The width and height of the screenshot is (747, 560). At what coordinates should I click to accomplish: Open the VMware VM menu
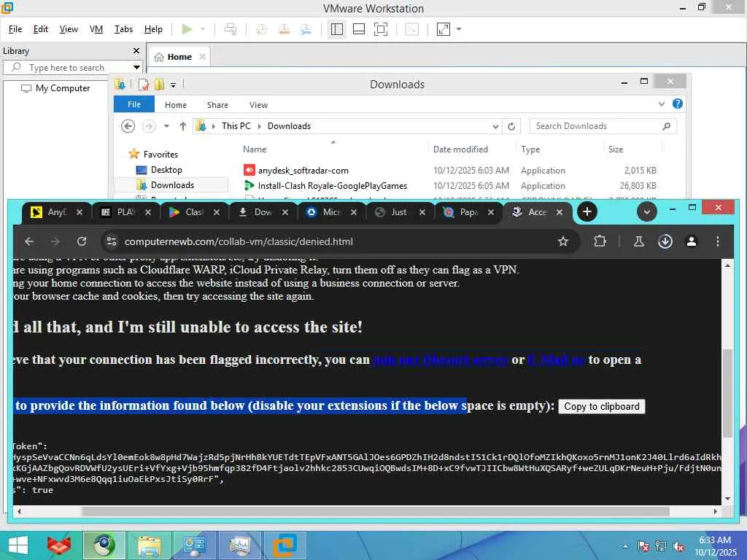point(96,29)
